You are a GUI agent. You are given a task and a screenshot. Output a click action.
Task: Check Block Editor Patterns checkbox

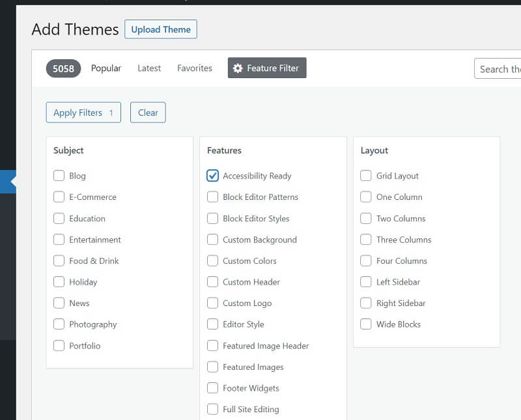213,197
